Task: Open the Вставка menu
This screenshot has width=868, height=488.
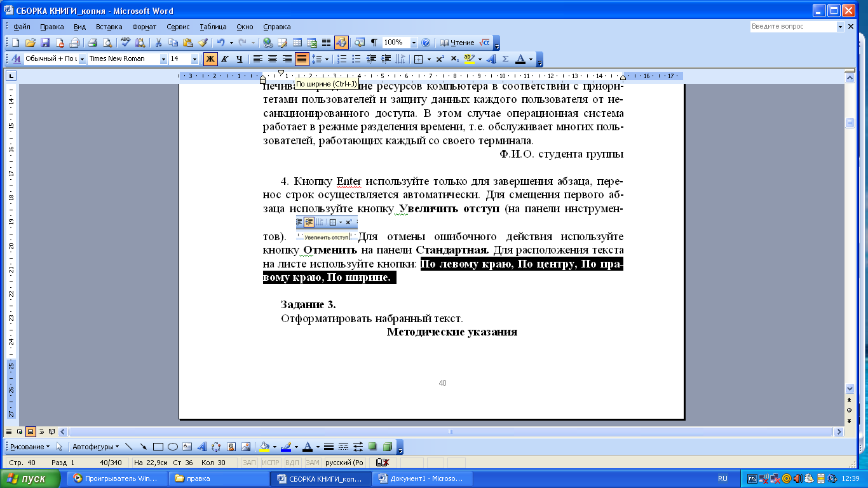Action: click(109, 27)
